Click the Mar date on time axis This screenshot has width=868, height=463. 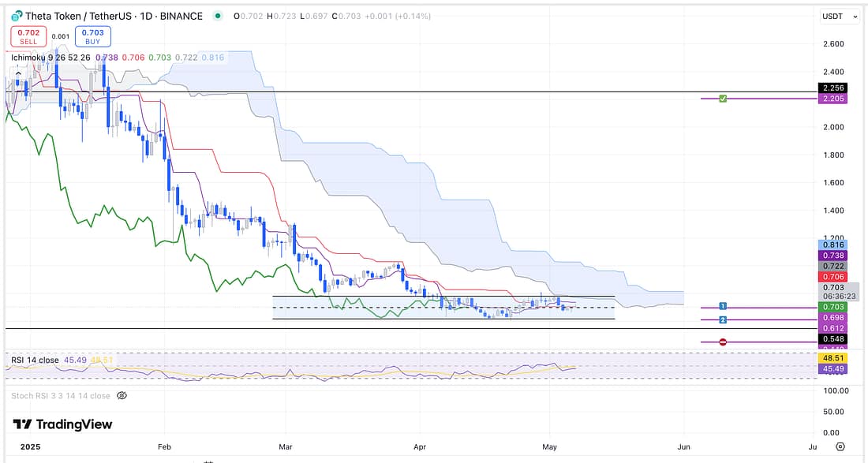(x=286, y=446)
